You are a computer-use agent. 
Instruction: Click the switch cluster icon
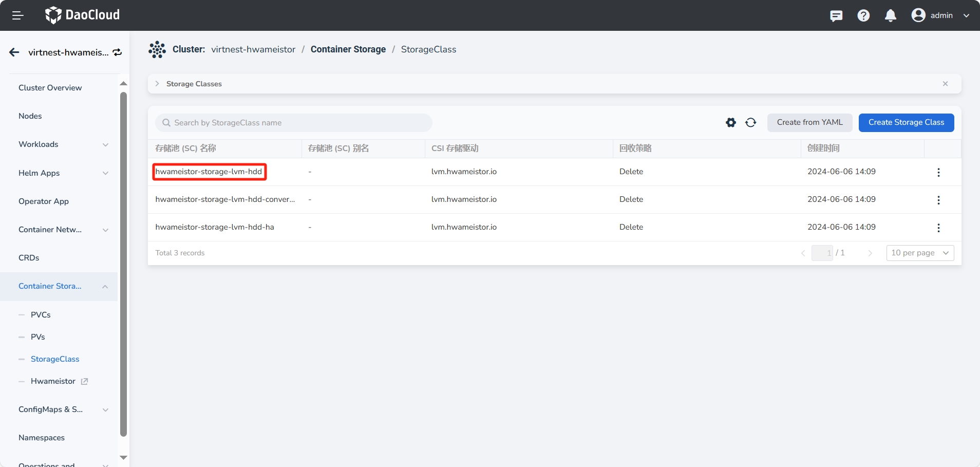click(x=118, y=52)
